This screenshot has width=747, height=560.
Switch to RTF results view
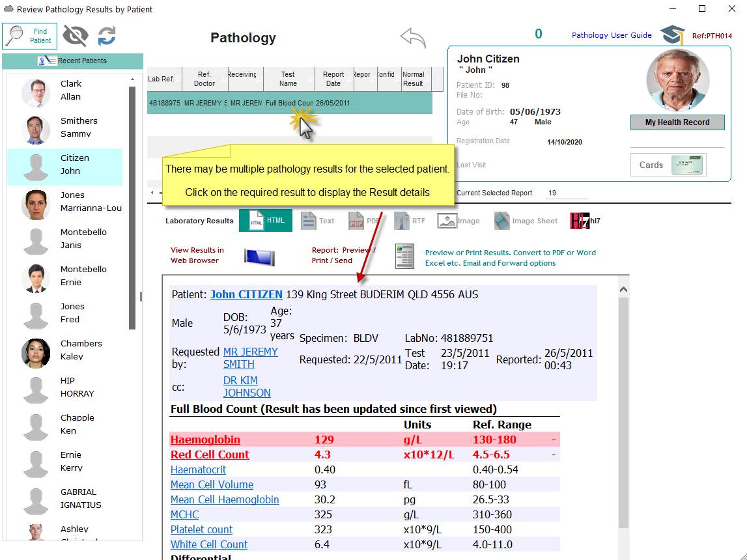(x=410, y=221)
